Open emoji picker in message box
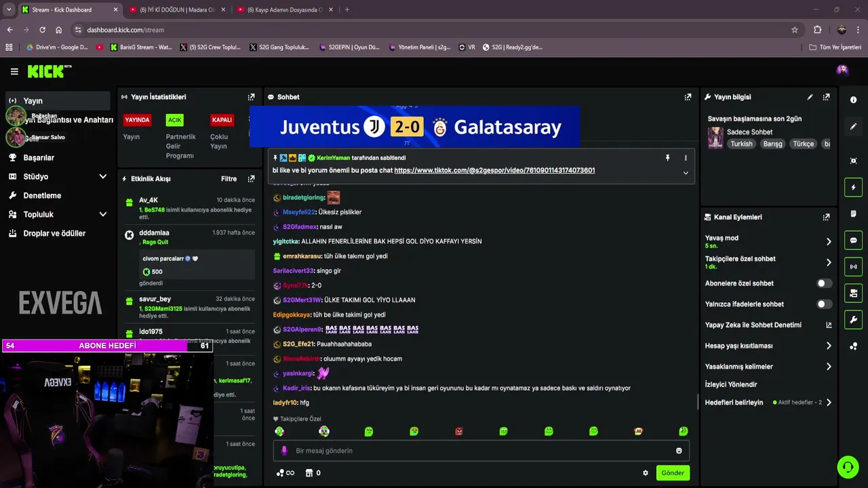868x488 pixels. point(679,451)
